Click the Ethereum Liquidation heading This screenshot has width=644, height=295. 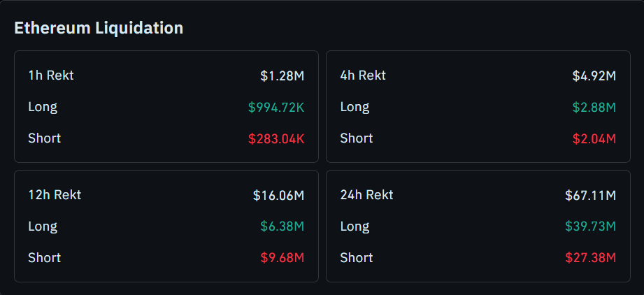tap(99, 28)
